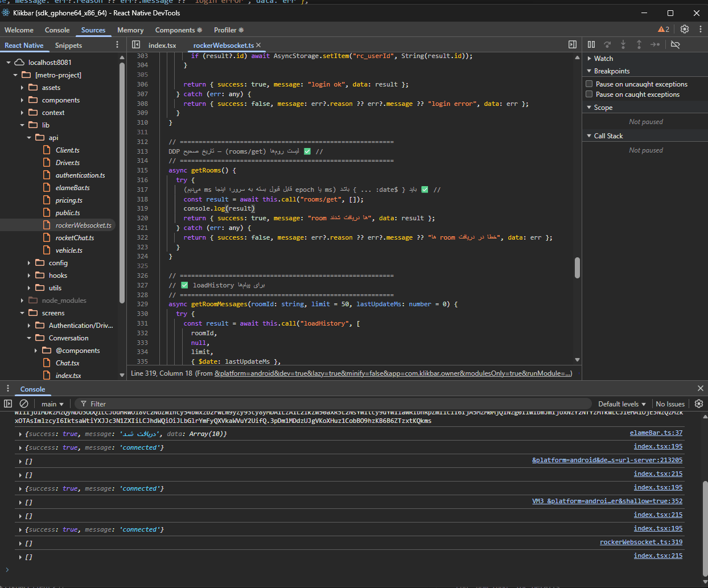Collapse the Scope section
The width and height of the screenshot is (708, 588).
coord(589,108)
